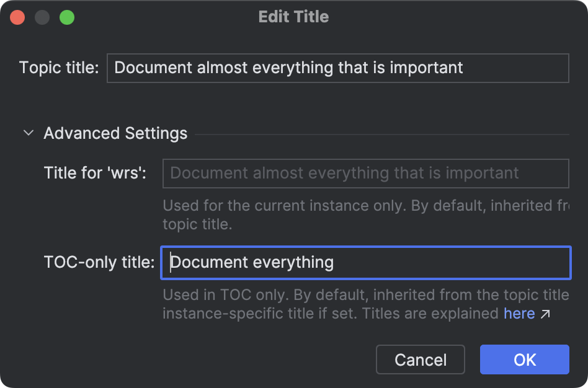The width and height of the screenshot is (588, 388).
Task: Expand Advanced Settings by clicking its header
Action: point(115,133)
